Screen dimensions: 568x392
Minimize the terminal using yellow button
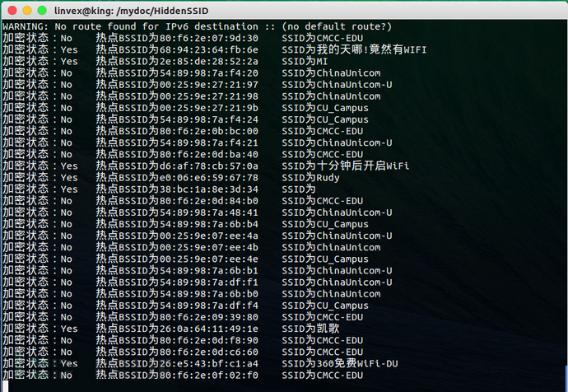point(27,11)
